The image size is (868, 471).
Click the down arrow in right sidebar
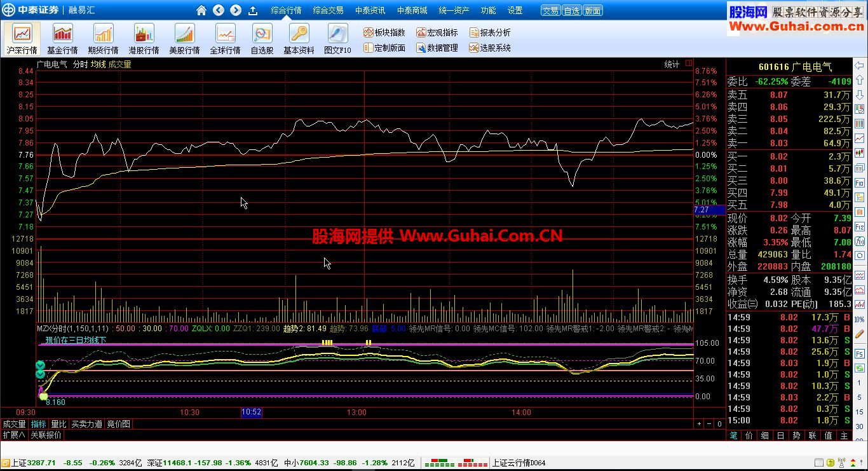(860, 95)
